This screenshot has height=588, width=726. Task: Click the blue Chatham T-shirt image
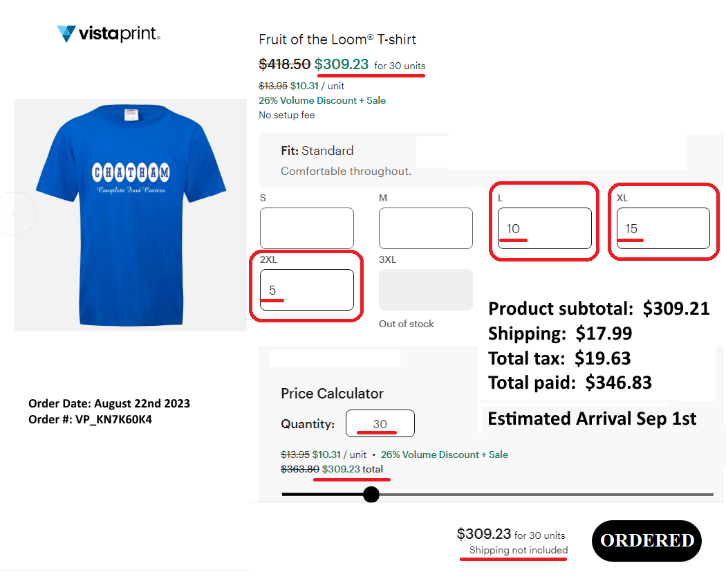131,216
